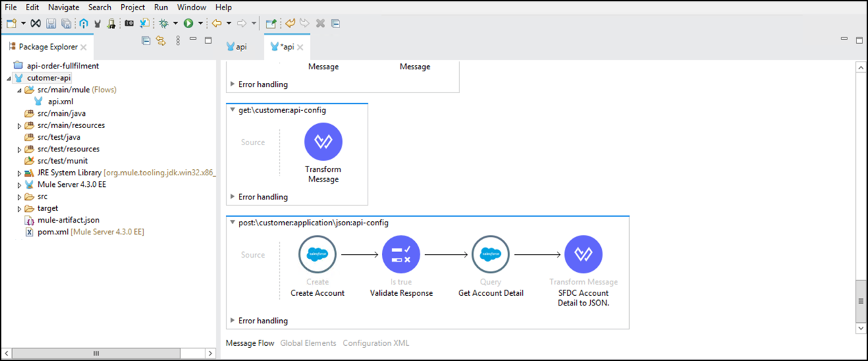Click the Save toolbar icon
The height and width of the screenshot is (361, 868).
pos(51,23)
